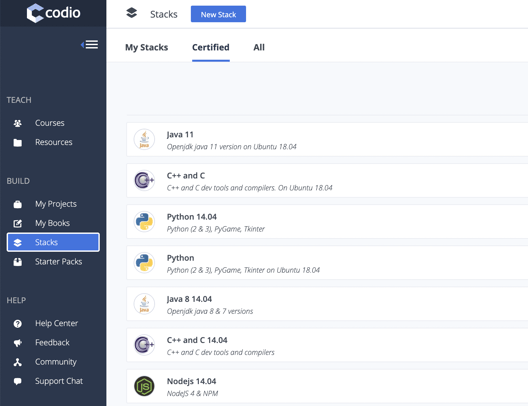This screenshot has height=406, width=528.
Task: Click the My Books edit icon
Action: 18,224
